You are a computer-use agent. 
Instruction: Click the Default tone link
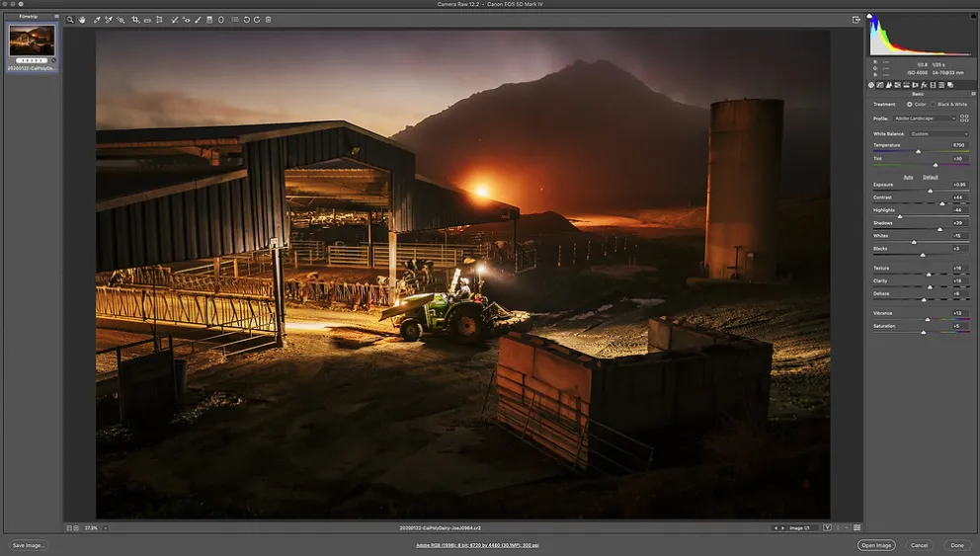pos(930,177)
